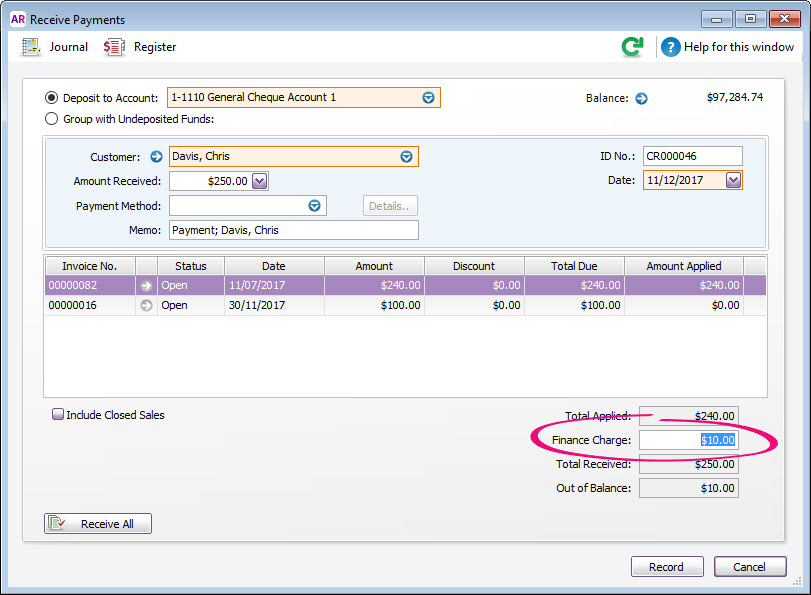Open Help for this window
The image size is (811, 595).
pos(671,47)
